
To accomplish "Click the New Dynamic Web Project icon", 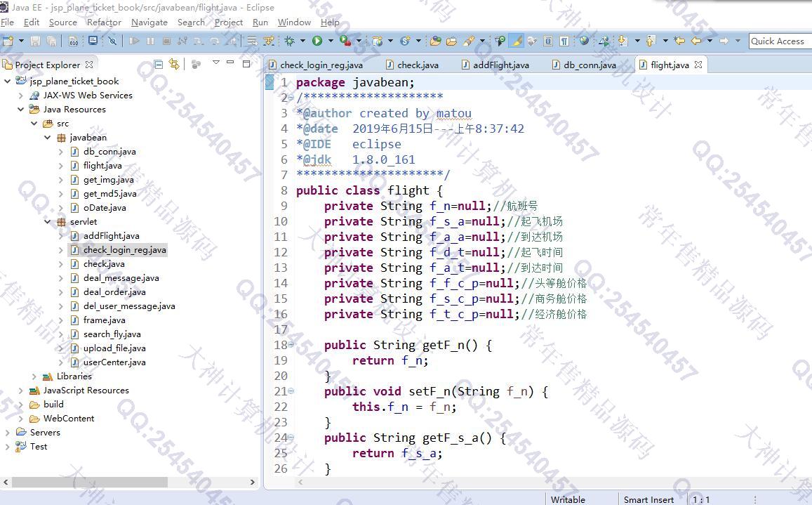I will click(x=377, y=41).
